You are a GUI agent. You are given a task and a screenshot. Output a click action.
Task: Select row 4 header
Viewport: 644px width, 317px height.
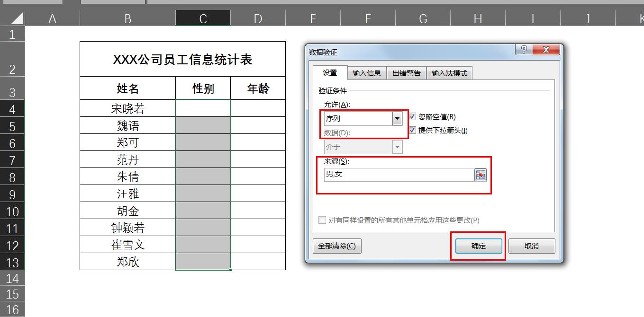click(x=12, y=108)
